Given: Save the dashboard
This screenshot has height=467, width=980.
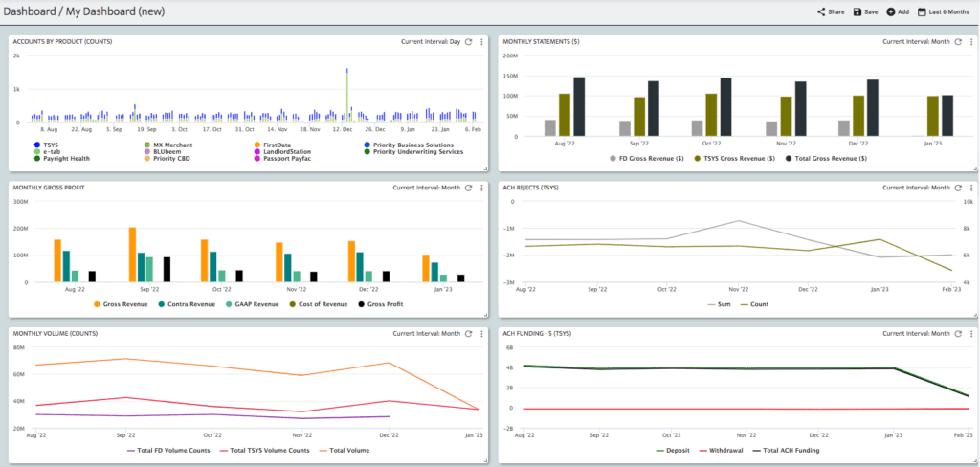Looking at the screenshot, I should point(865,11).
